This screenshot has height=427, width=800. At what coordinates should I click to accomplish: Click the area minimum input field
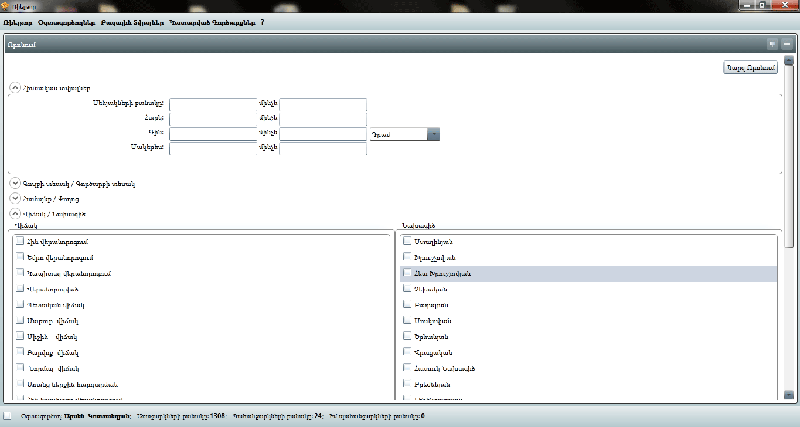pyautogui.click(x=213, y=148)
